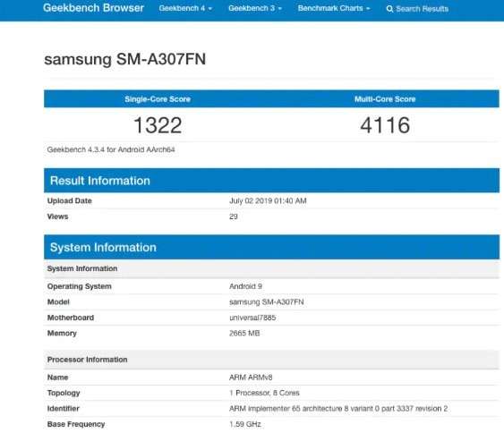Select the 2665 MB memory value
The height and width of the screenshot is (433, 504).
coord(244,333)
